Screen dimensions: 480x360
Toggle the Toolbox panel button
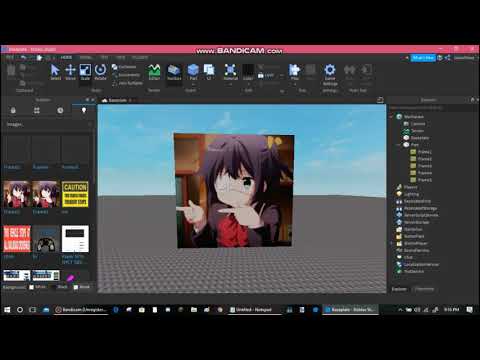pyautogui.click(x=174, y=72)
